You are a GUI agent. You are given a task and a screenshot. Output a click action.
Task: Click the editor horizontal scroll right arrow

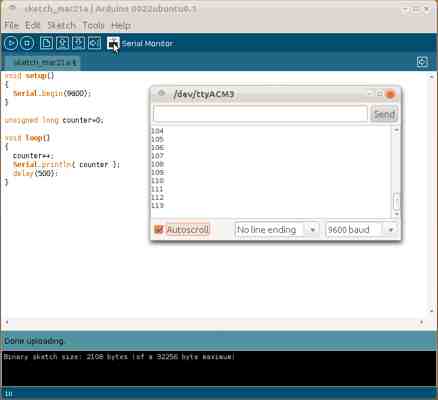point(422,322)
